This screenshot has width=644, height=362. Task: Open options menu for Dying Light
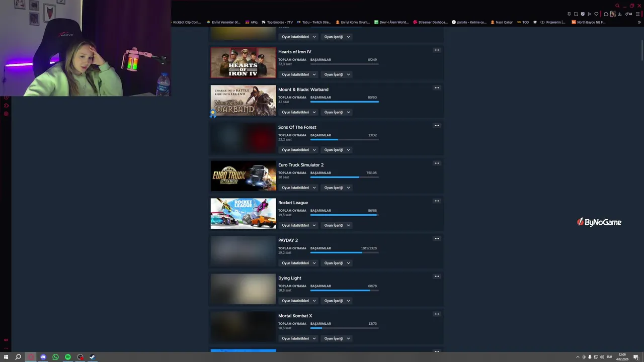coord(437,277)
